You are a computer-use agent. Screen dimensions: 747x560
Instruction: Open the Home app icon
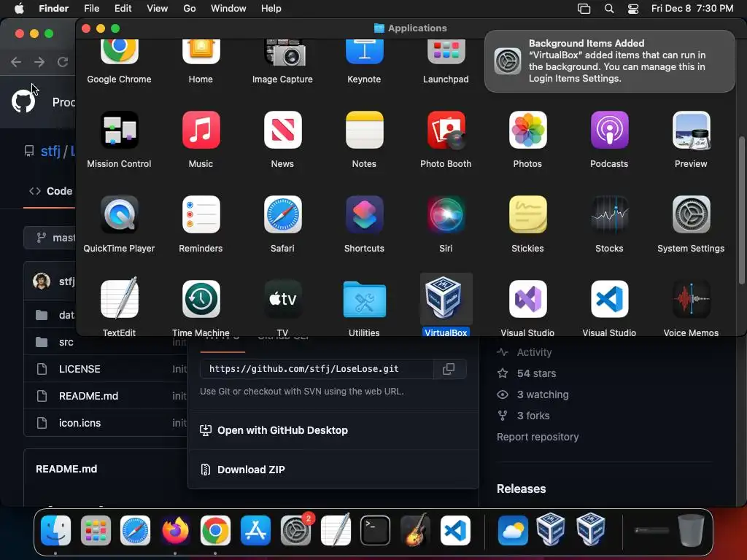coord(201,52)
